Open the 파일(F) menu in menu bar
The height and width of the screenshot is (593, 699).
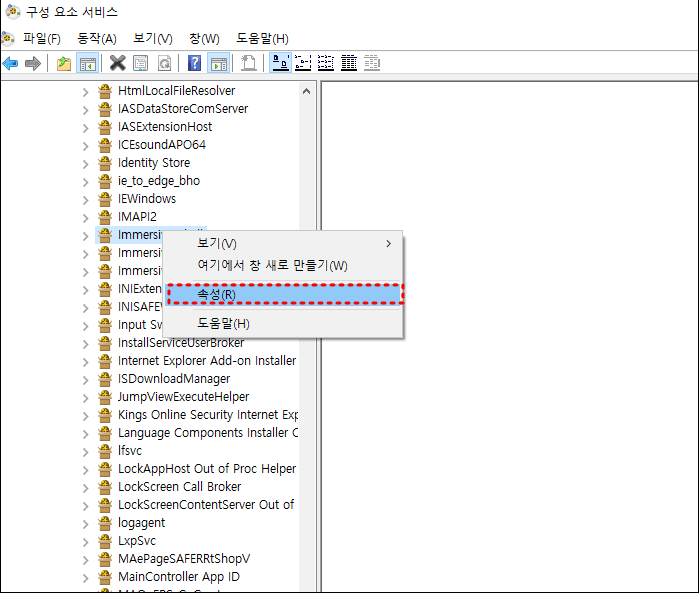coord(40,38)
